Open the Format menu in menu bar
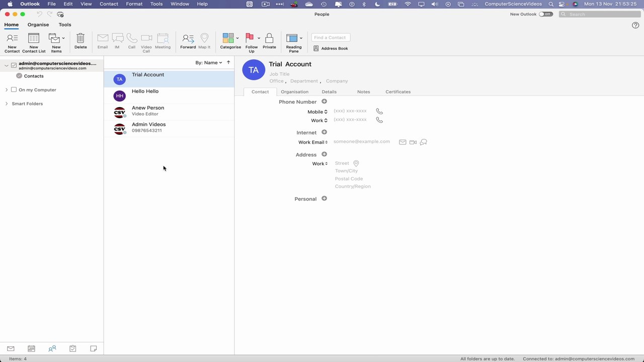This screenshot has height=362, width=644. click(134, 4)
